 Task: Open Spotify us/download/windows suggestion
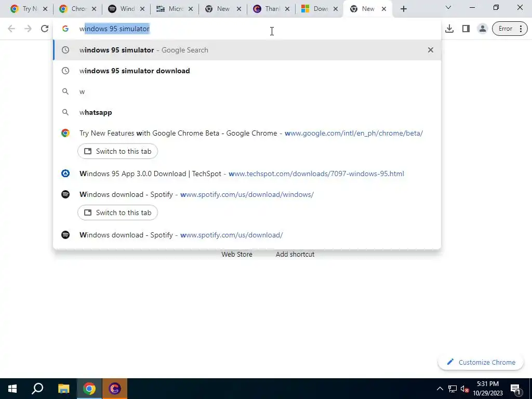(247, 194)
